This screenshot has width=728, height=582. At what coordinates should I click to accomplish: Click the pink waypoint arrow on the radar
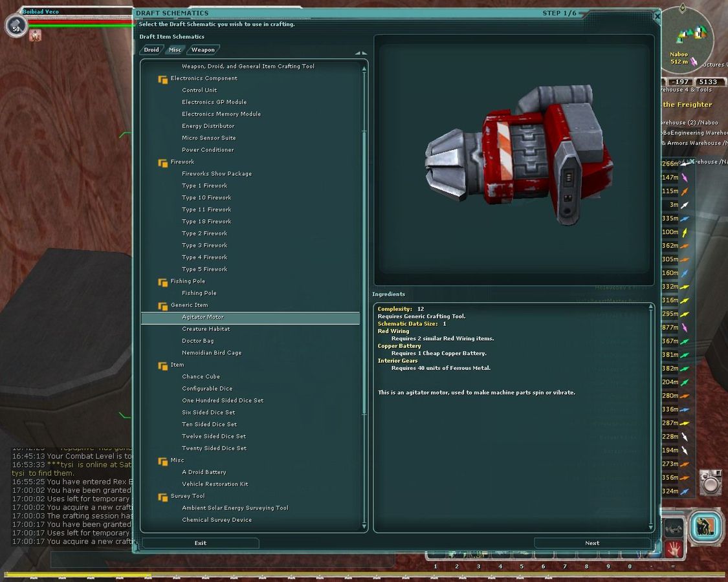click(x=694, y=62)
